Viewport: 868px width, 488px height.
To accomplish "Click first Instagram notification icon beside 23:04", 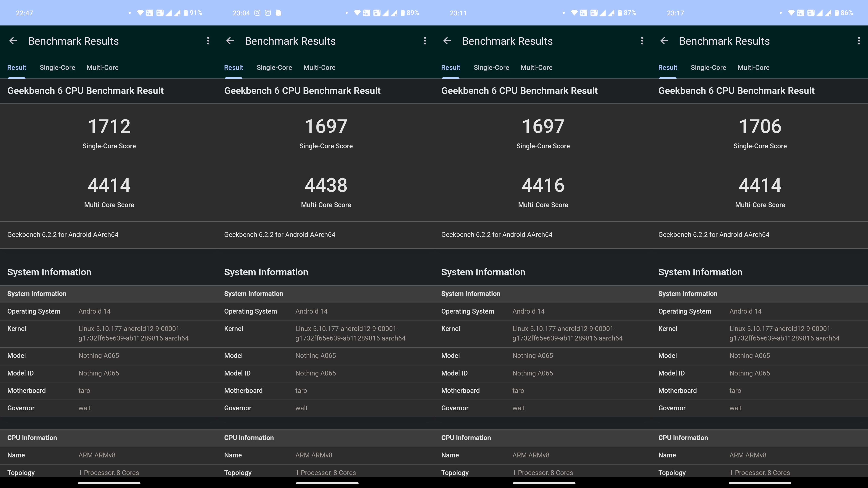I will tap(257, 13).
